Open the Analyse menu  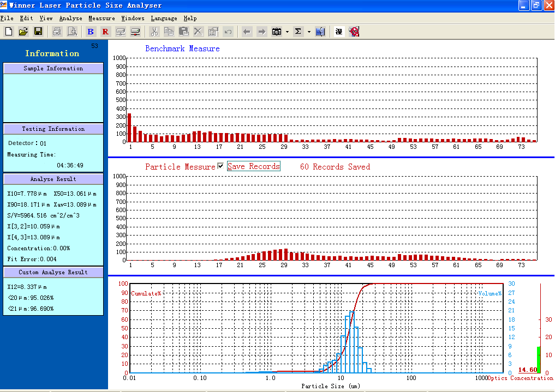point(70,18)
